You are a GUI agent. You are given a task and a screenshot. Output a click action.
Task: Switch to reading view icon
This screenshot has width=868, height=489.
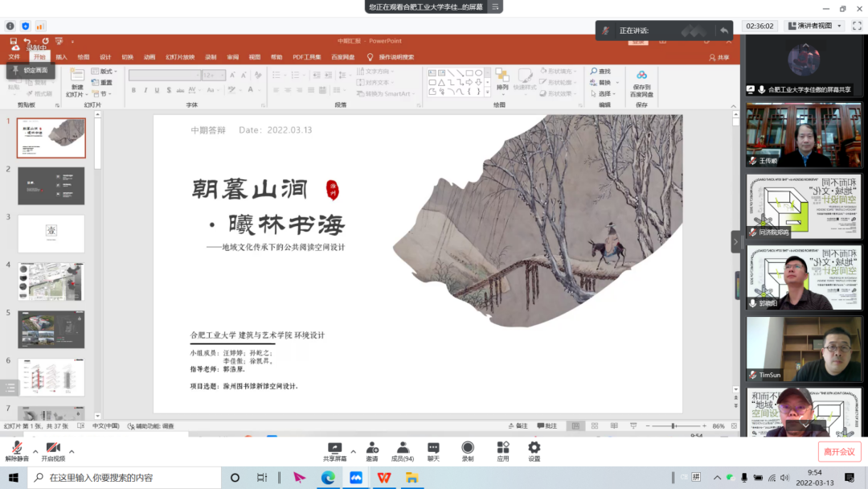pyautogui.click(x=614, y=426)
